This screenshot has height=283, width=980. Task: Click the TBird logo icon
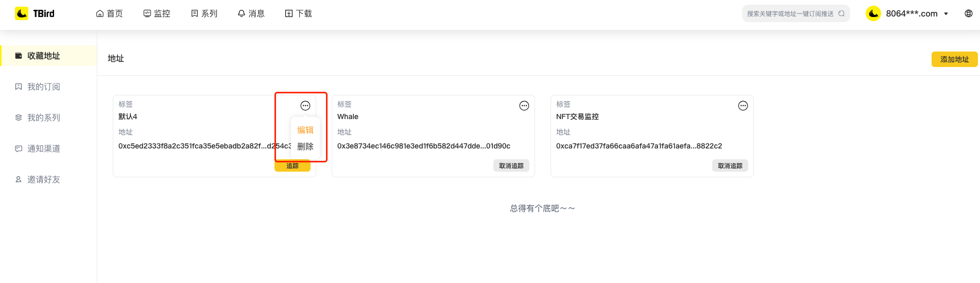point(22,13)
